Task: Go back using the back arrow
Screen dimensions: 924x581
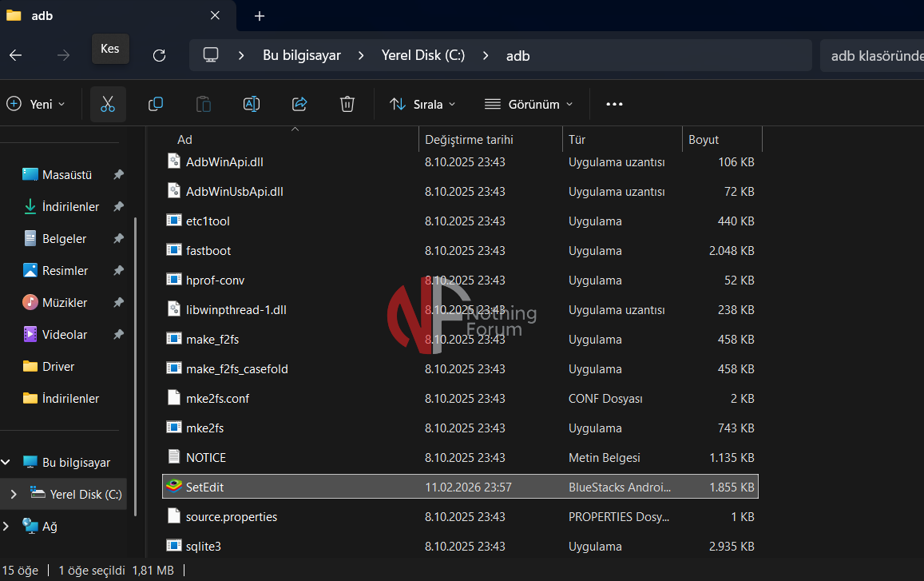Action: point(16,55)
